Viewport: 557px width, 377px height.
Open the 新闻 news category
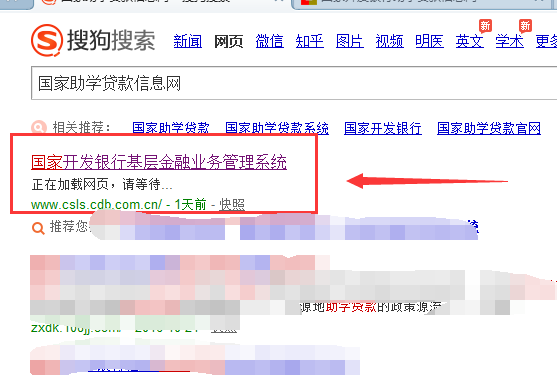pos(188,42)
